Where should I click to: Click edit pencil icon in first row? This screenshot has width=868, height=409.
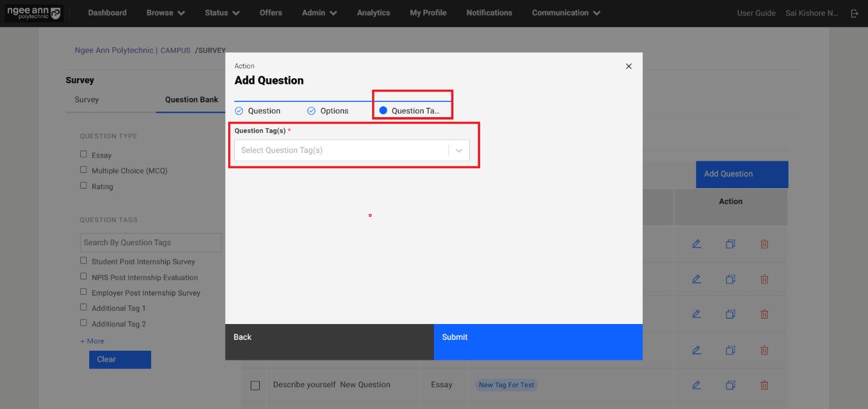pyautogui.click(x=696, y=244)
